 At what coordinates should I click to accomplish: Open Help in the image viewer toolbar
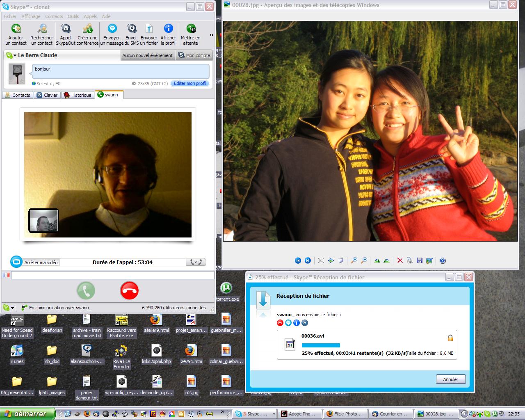pyautogui.click(x=443, y=260)
